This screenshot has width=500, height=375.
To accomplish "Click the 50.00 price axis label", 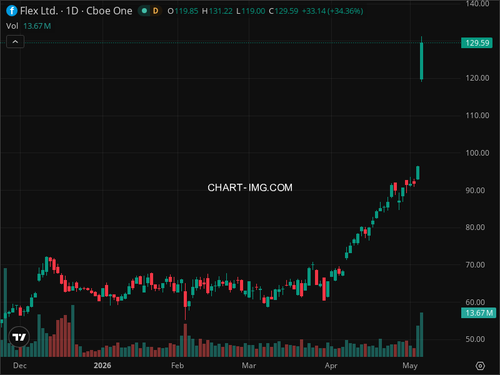I will [x=475, y=340].
